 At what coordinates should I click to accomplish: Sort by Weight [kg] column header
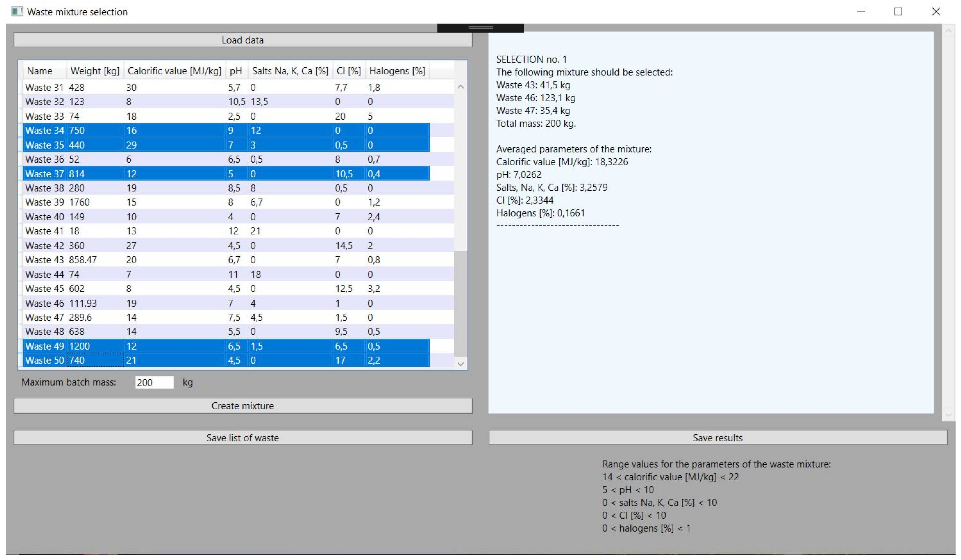[x=95, y=71]
